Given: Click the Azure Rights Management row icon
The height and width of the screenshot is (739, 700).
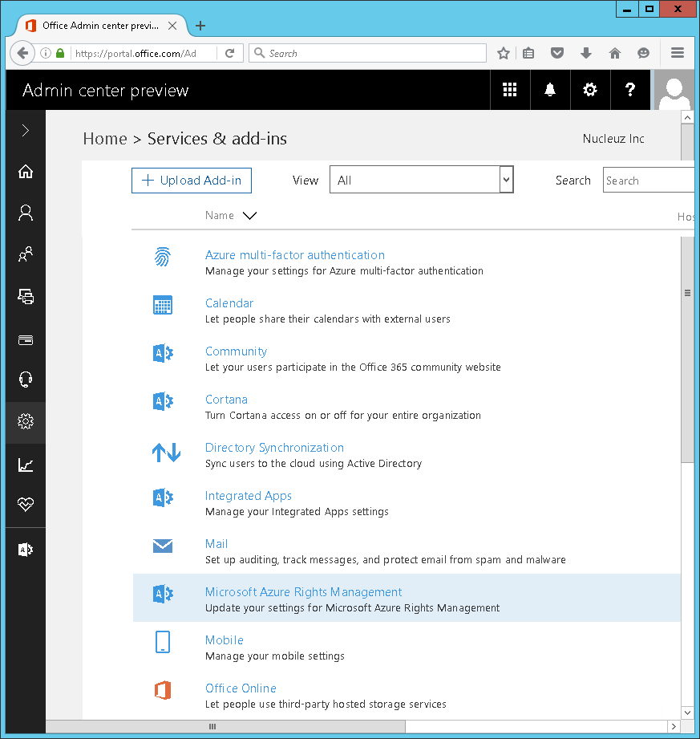Looking at the screenshot, I should click(163, 594).
